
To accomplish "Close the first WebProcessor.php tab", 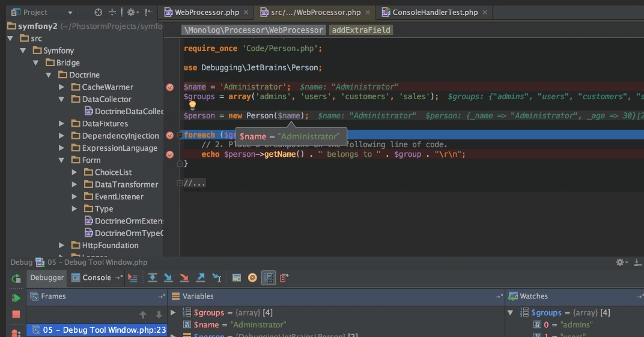I will [x=246, y=12].
